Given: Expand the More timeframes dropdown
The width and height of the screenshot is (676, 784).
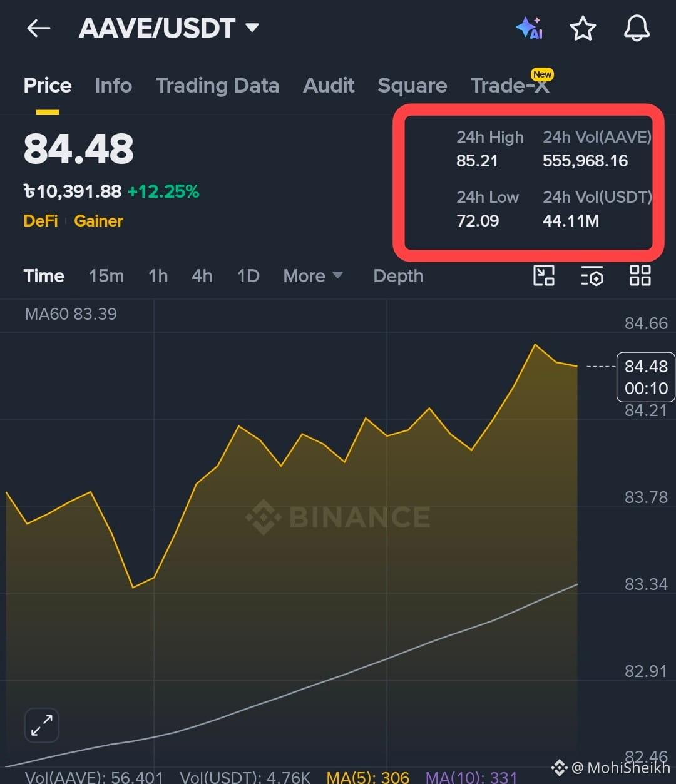Looking at the screenshot, I should point(312,276).
